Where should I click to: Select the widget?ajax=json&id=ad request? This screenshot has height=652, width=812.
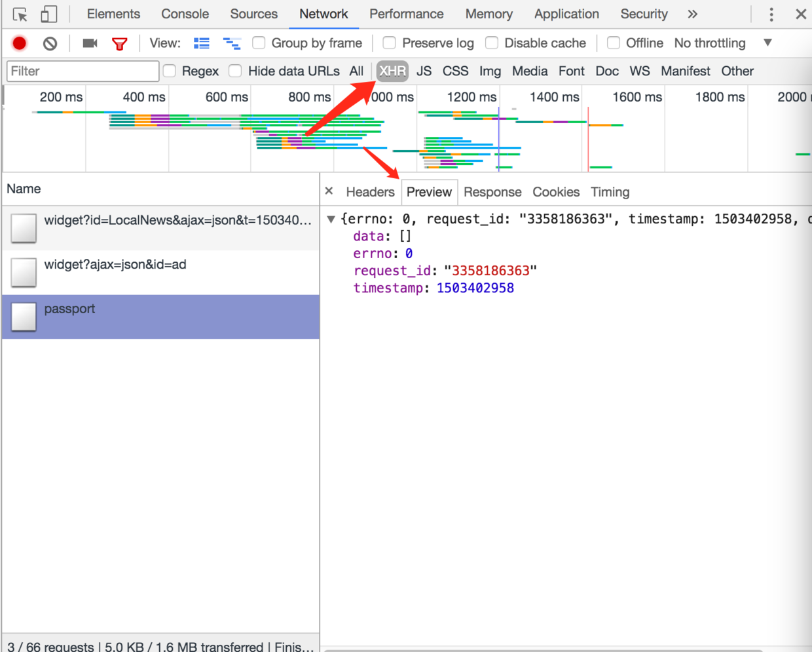pyautogui.click(x=161, y=273)
